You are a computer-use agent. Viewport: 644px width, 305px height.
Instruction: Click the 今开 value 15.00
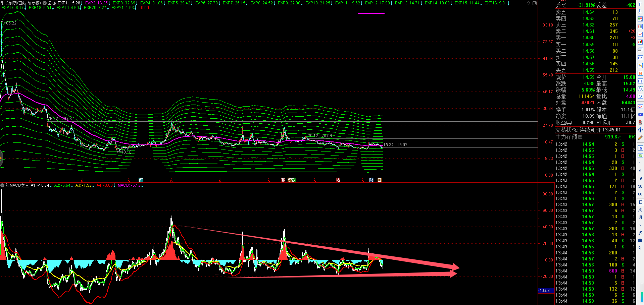click(x=629, y=77)
